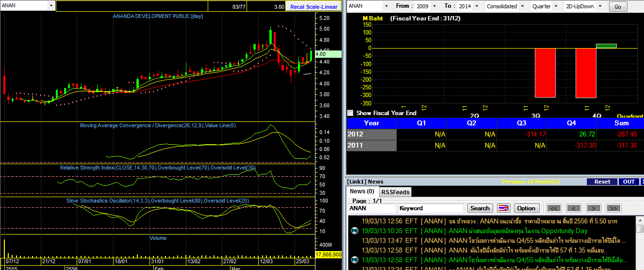The width and height of the screenshot is (644, 270).
Task: Select the 2011 year row header
Action: click(x=372, y=145)
